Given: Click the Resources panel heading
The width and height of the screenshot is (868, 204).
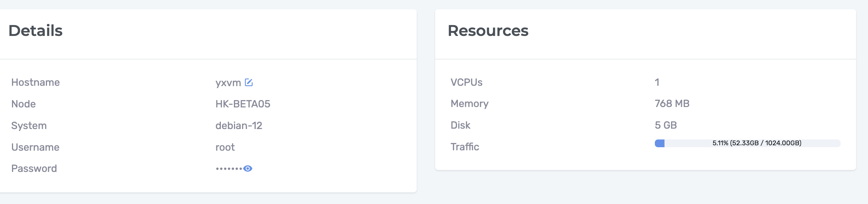Looking at the screenshot, I should point(488,31).
